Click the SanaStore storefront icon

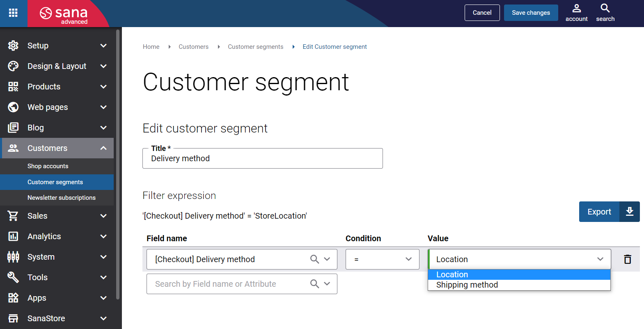(13, 318)
